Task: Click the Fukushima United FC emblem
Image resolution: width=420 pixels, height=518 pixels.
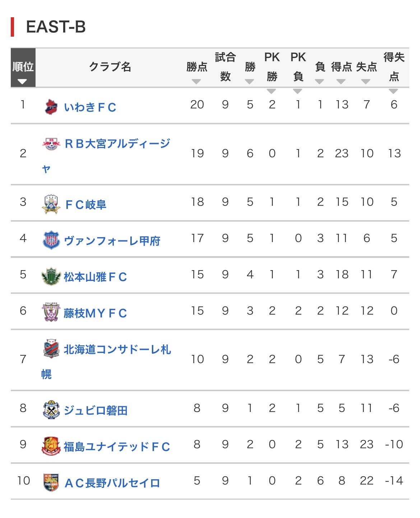Action: [x=51, y=446]
